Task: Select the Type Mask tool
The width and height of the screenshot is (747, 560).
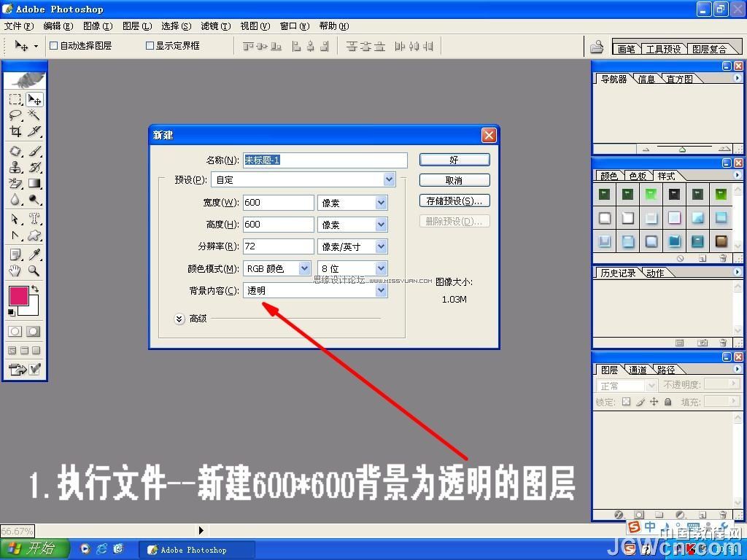Action: (x=34, y=219)
